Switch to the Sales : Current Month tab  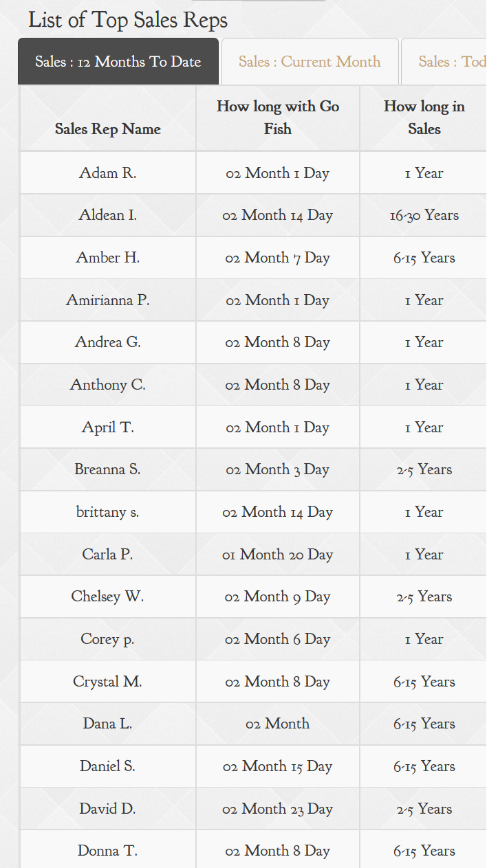coord(310,62)
